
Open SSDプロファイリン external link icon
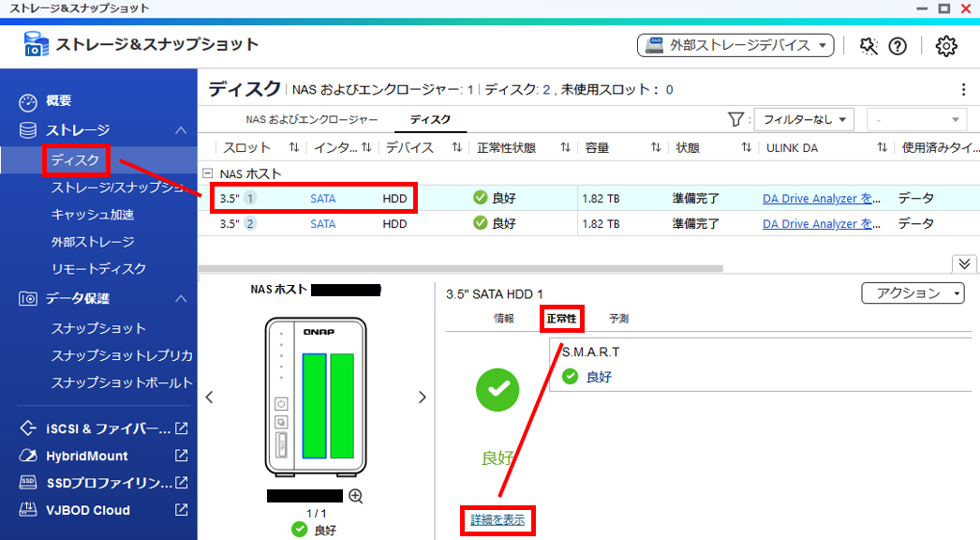(181, 483)
